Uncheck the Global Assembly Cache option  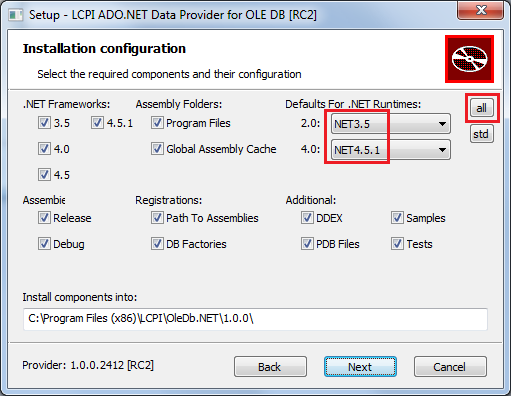(157, 149)
